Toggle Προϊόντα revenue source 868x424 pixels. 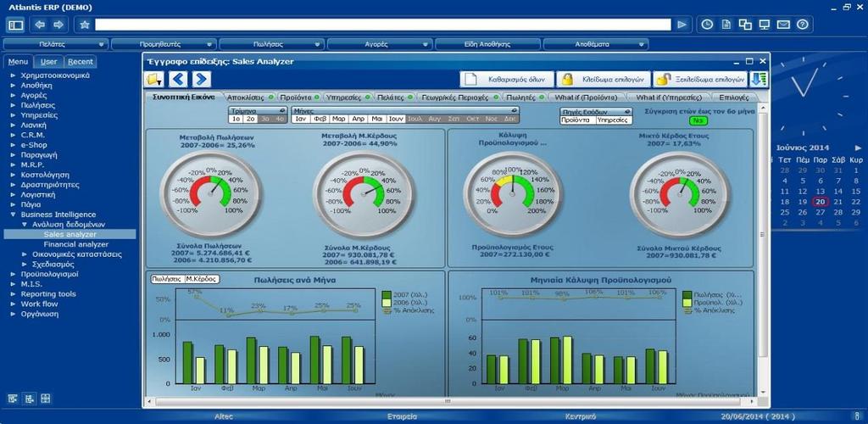[577, 120]
